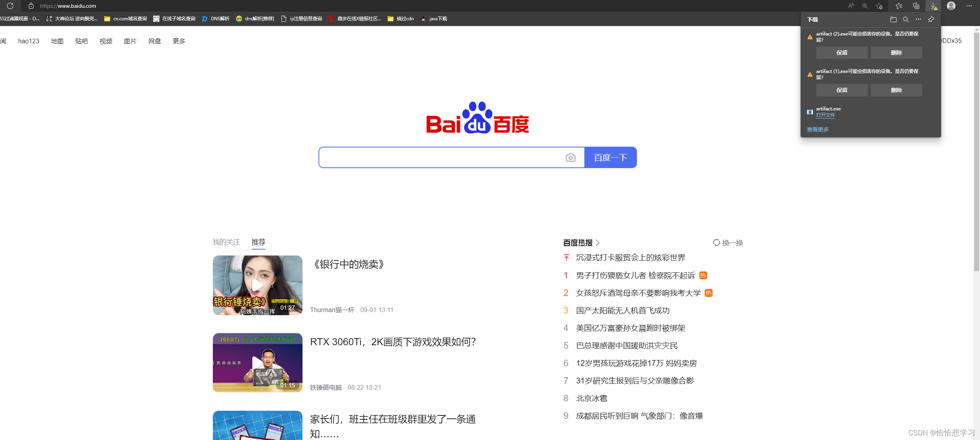
Task: Add this page to favorites star icon
Action: coord(879,6)
